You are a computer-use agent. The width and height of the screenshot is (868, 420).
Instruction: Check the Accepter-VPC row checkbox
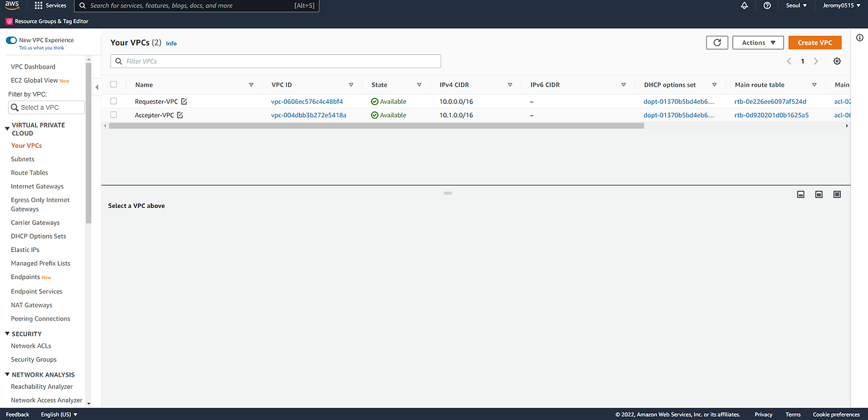click(113, 115)
